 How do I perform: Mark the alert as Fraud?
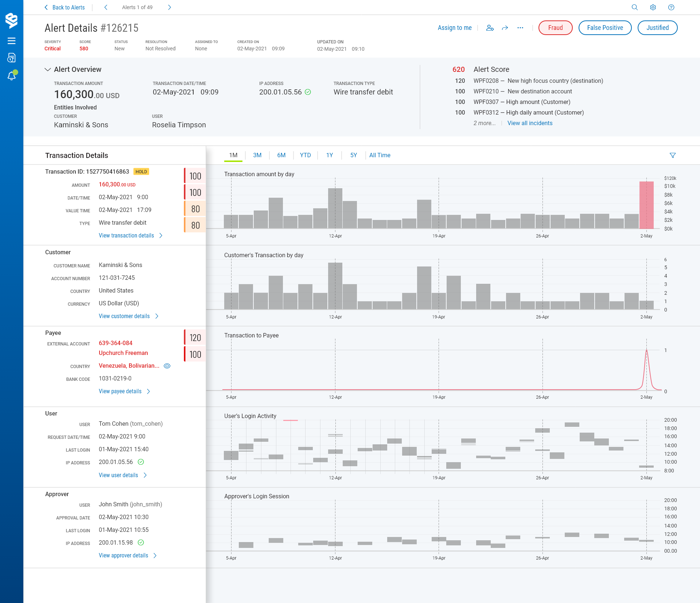(555, 28)
